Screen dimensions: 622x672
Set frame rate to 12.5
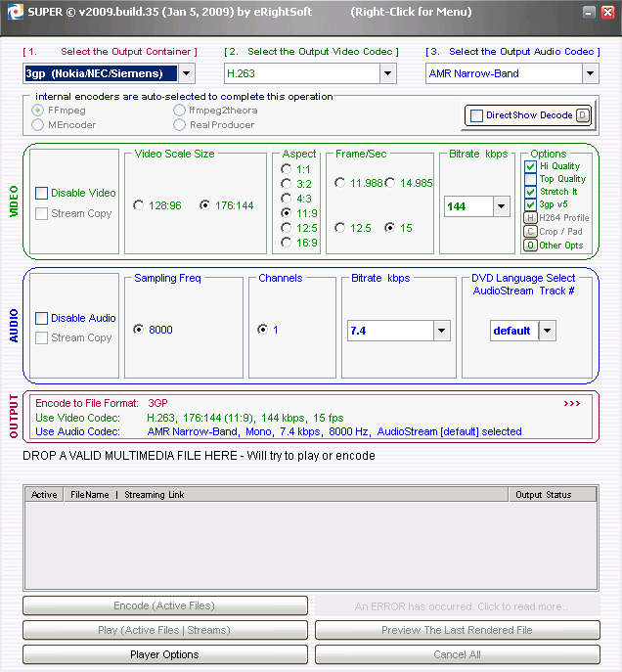coord(339,228)
